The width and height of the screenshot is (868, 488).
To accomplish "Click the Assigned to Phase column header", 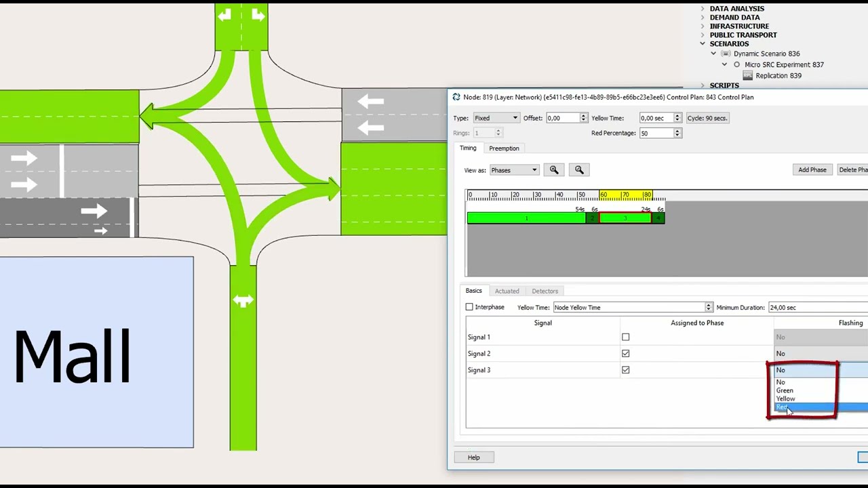I will pos(697,323).
